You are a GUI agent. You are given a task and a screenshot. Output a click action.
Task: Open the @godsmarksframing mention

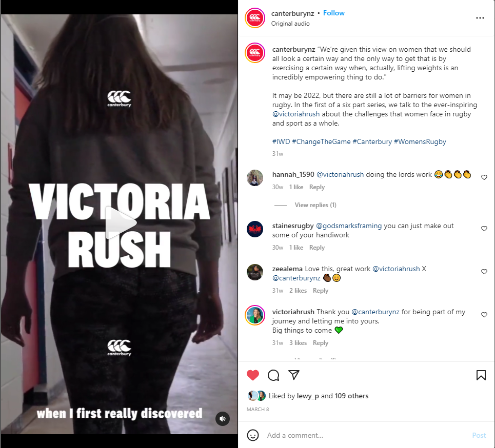(x=349, y=226)
